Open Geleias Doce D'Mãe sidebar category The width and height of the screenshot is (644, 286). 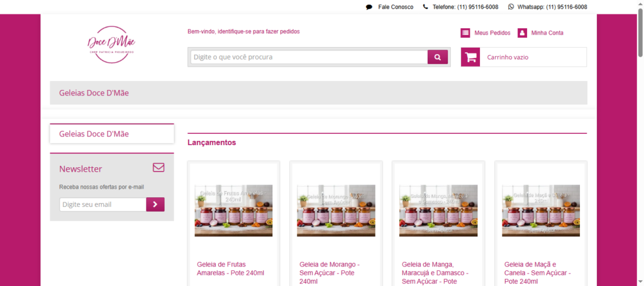click(94, 134)
